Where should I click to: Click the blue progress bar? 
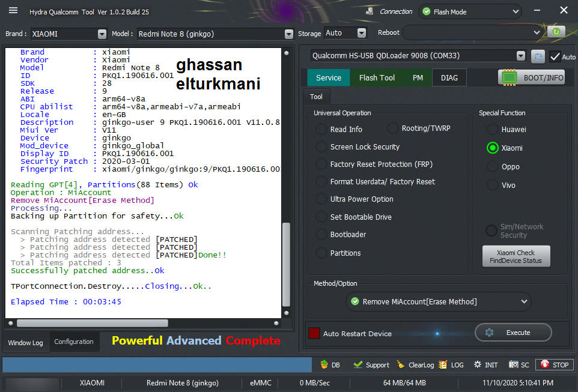coord(157,364)
